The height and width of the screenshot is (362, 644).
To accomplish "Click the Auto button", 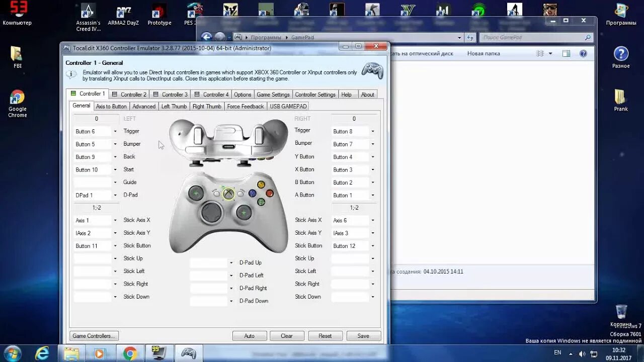I will click(250, 336).
